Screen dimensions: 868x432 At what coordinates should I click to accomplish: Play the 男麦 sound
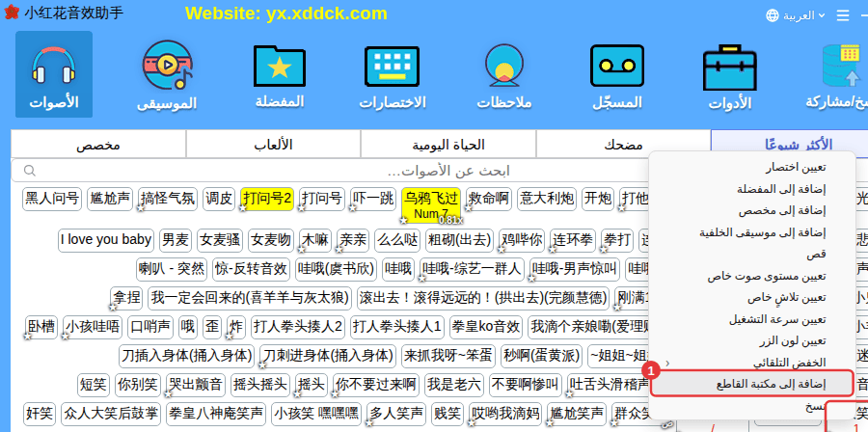[176, 240]
